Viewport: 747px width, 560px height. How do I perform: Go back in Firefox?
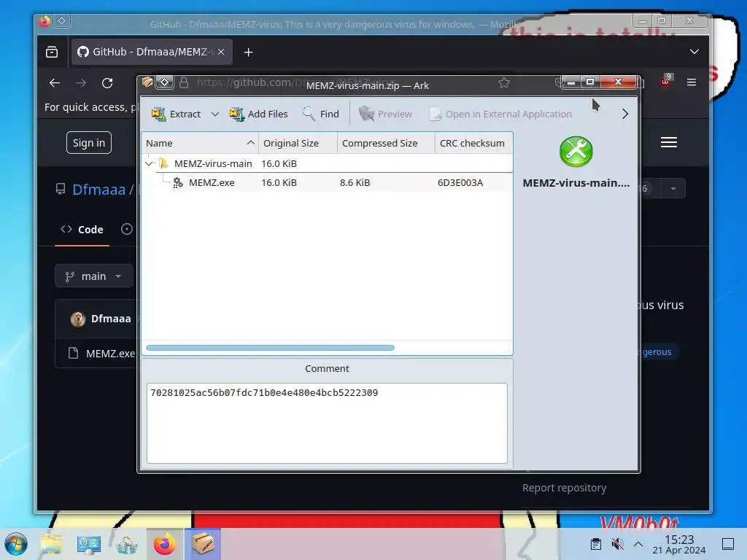pyautogui.click(x=55, y=83)
